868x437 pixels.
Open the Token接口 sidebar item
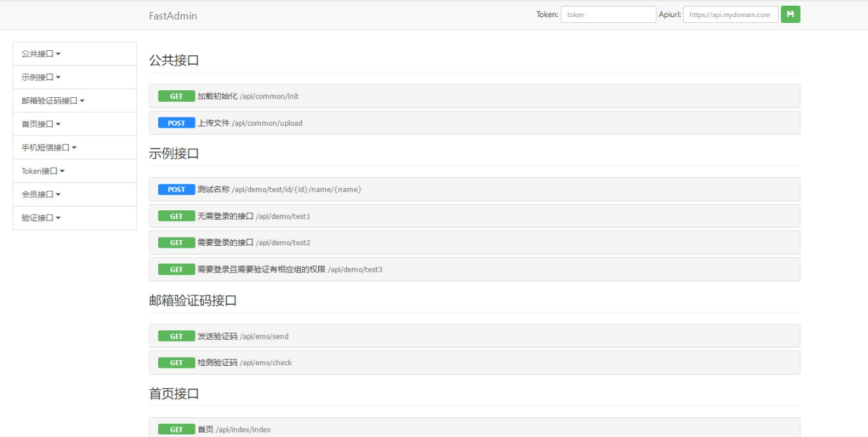tap(43, 171)
